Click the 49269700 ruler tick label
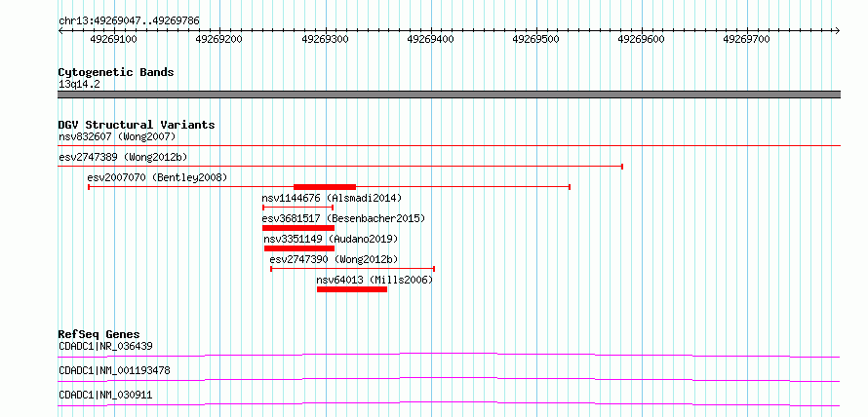 [x=746, y=39]
